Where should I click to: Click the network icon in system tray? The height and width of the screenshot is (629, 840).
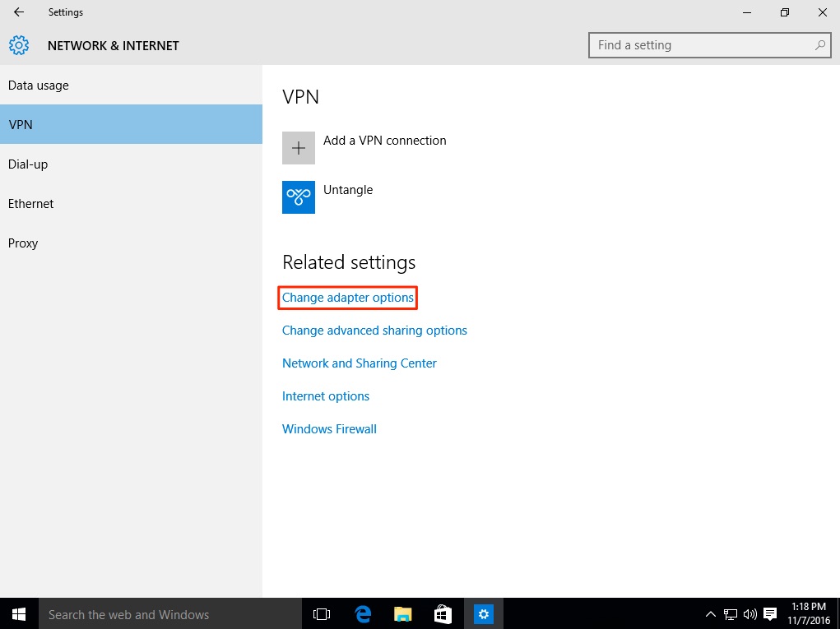pyautogui.click(x=730, y=614)
